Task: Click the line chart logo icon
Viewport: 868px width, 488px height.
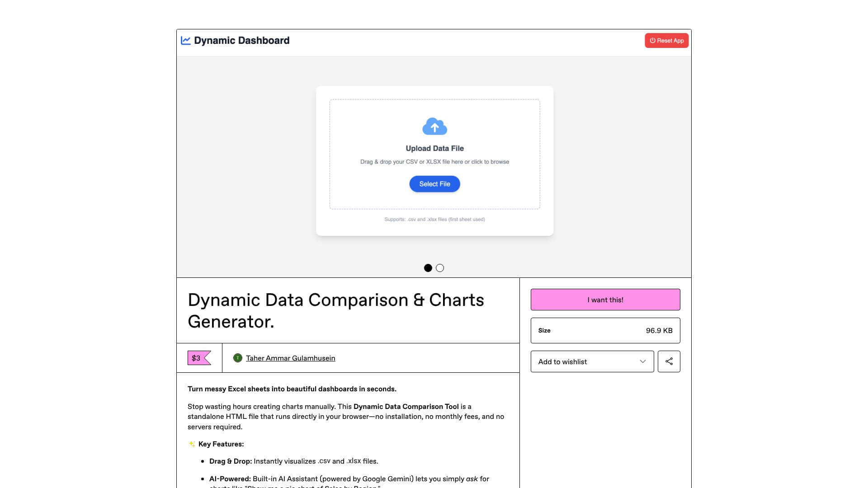Action: [185, 41]
